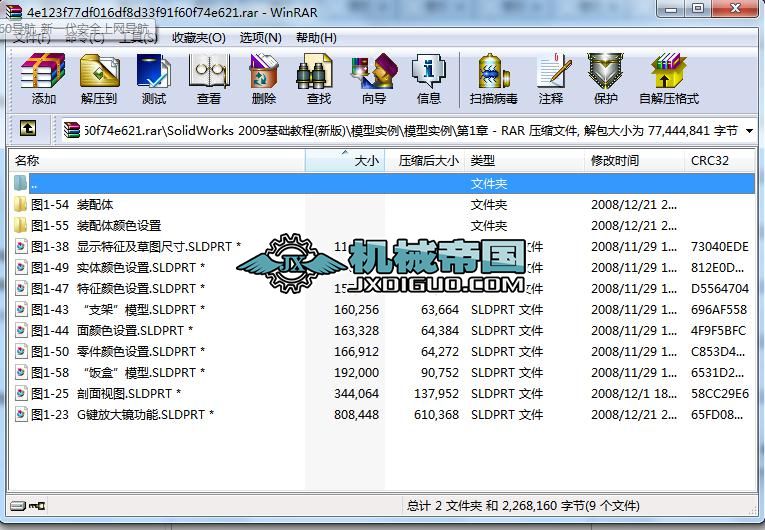Click size value 192,000
This screenshot has height=530, width=765.
pos(356,372)
